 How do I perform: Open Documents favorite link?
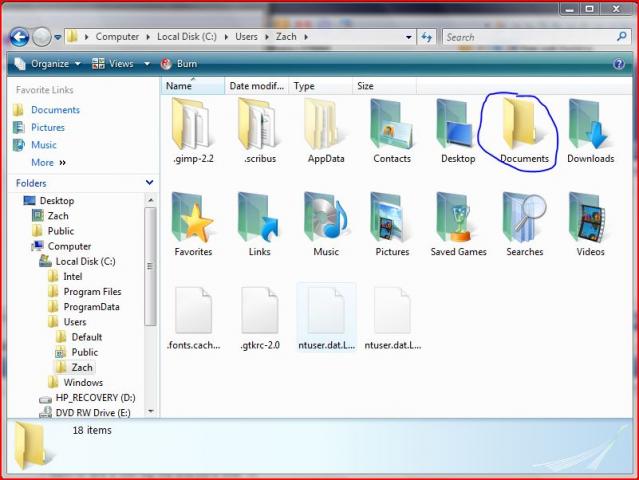55,110
